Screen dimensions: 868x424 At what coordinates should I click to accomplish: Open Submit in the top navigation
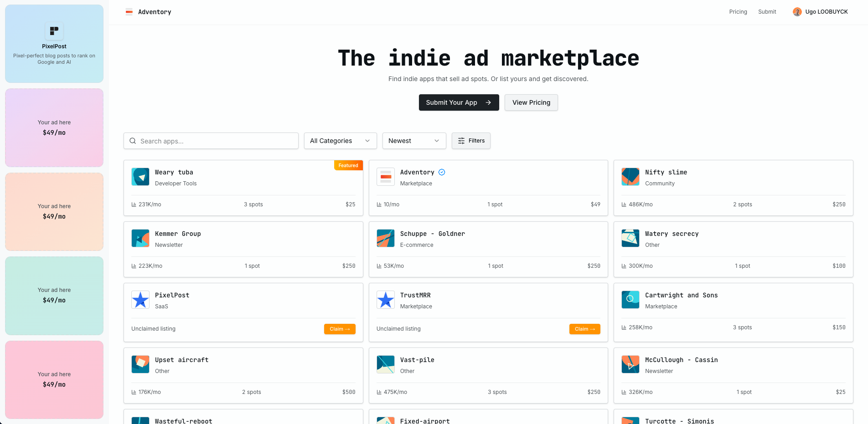(767, 12)
